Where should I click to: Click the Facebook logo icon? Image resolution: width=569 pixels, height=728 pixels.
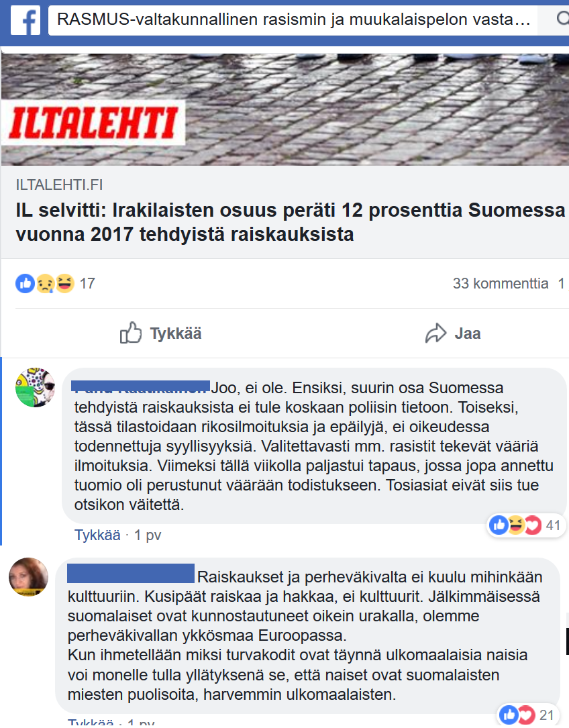click(25, 20)
